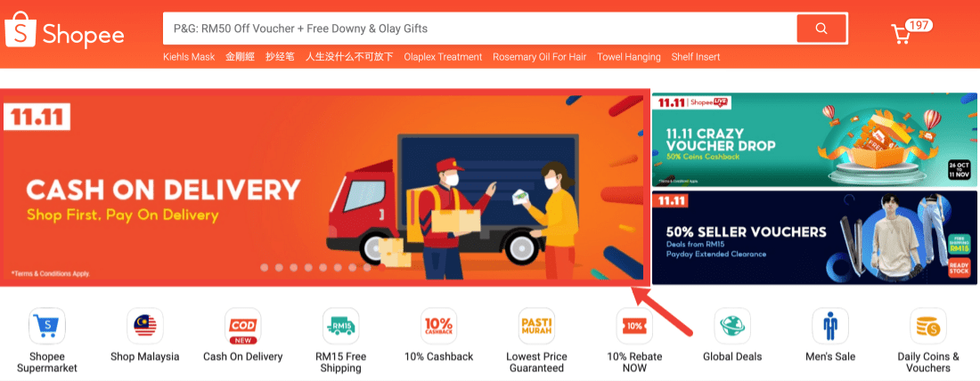
Task: Click the search input field
Action: 479,28
